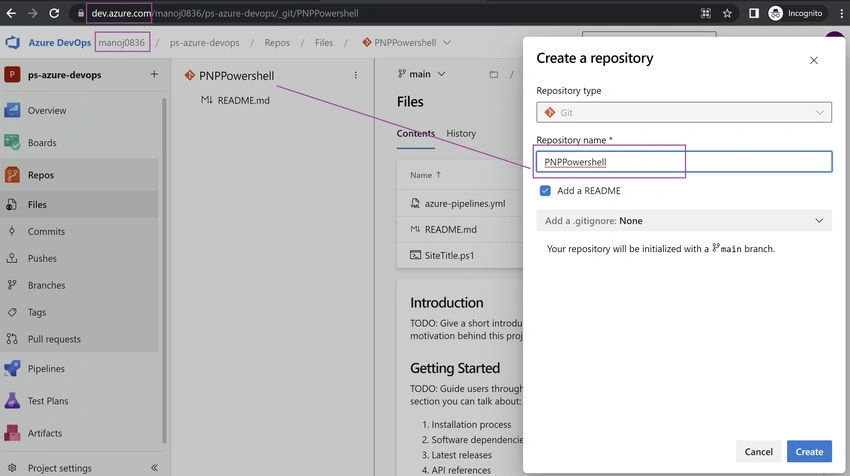Open Project settings gear
The width and height of the screenshot is (850, 476).
point(12,468)
